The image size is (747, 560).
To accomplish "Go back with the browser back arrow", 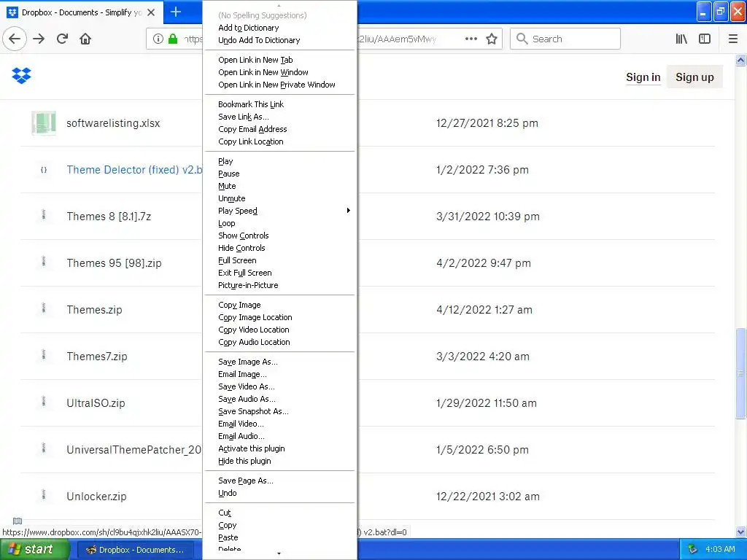I will 15,39.
